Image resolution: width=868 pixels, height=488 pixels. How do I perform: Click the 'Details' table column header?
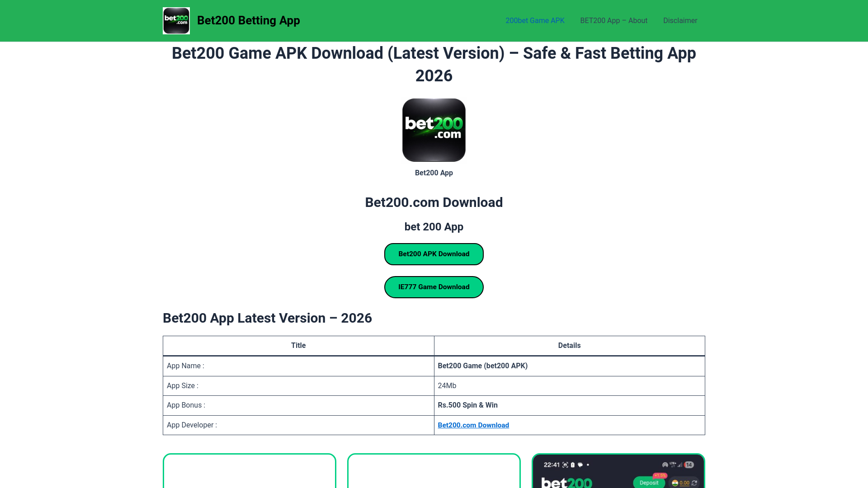(569, 346)
